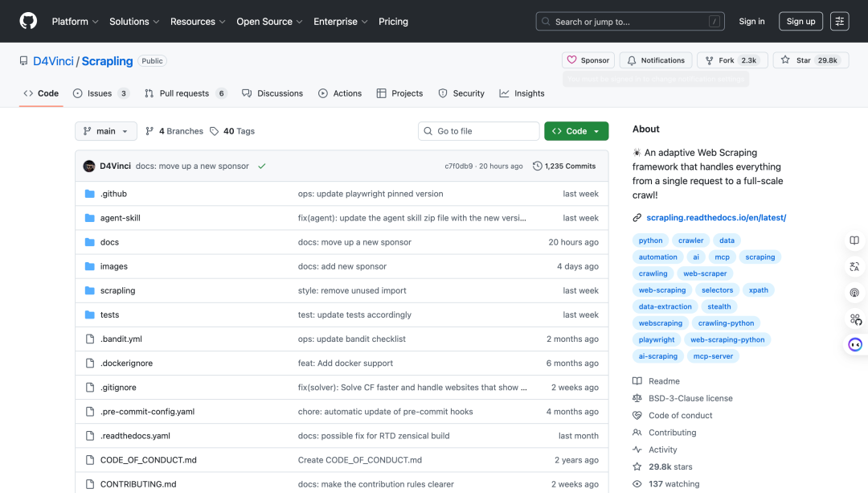Click the Search or jump to field
The width and height of the screenshot is (868, 493).
pyautogui.click(x=630, y=22)
